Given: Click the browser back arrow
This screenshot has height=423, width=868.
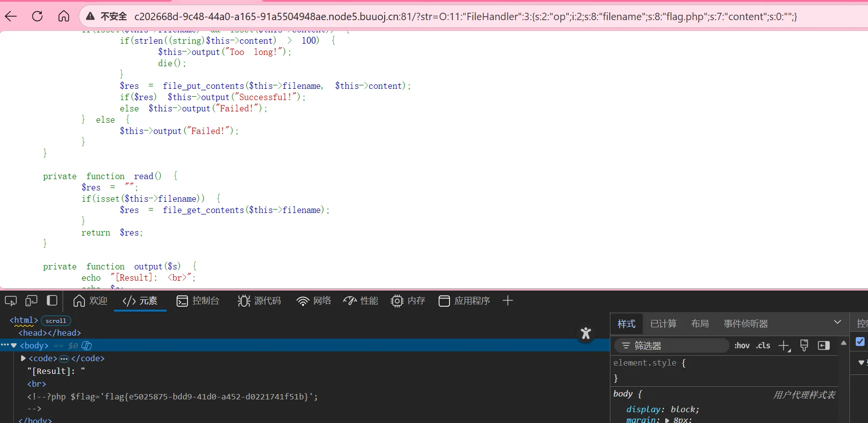Looking at the screenshot, I should (x=11, y=16).
